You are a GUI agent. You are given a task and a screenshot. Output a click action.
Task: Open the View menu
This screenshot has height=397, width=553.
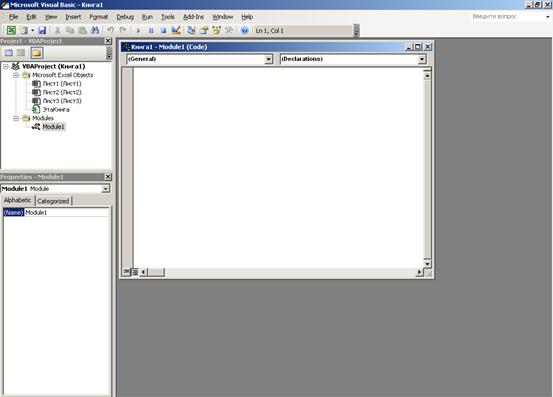pyautogui.click(x=51, y=17)
